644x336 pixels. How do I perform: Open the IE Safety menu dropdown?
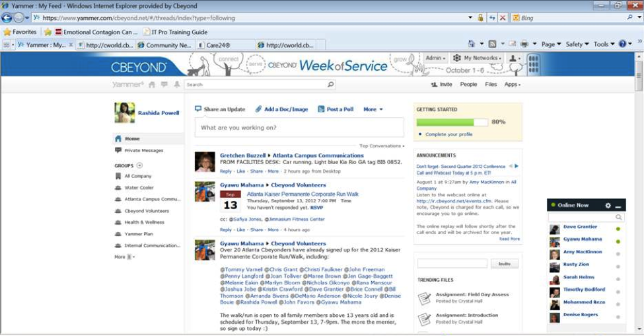(x=577, y=44)
